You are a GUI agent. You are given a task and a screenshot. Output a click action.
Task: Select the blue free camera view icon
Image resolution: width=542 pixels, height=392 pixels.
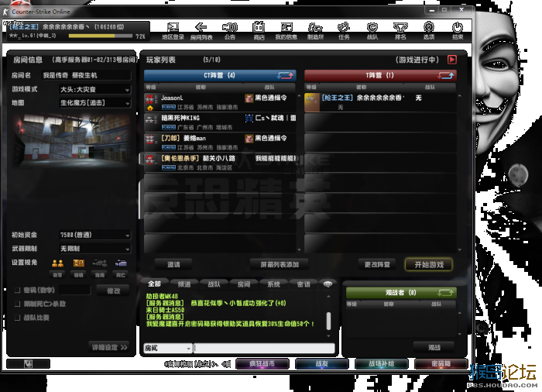(x=121, y=263)
